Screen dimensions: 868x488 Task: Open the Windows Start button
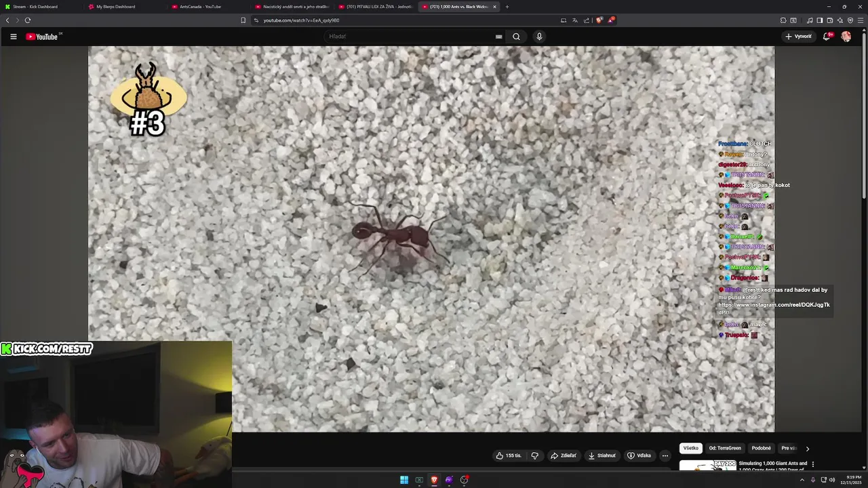tap(404, 480)
